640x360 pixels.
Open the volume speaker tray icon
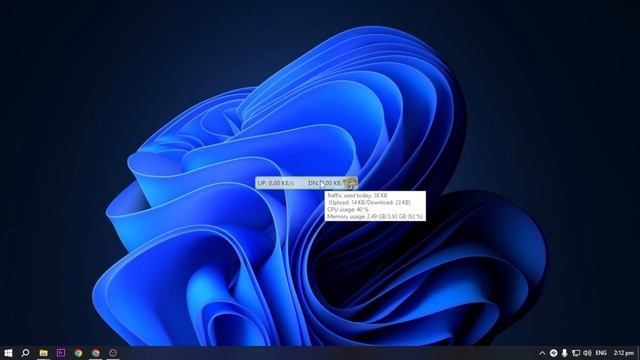click(587, 353)
